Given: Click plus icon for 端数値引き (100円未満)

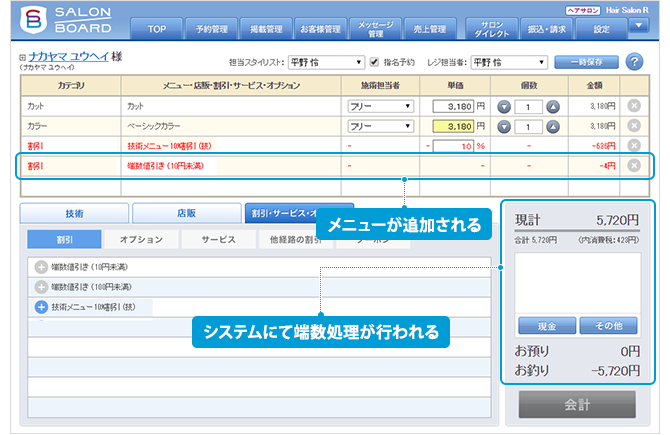Looking at the screenshot, I should click(x=41, y=286).
